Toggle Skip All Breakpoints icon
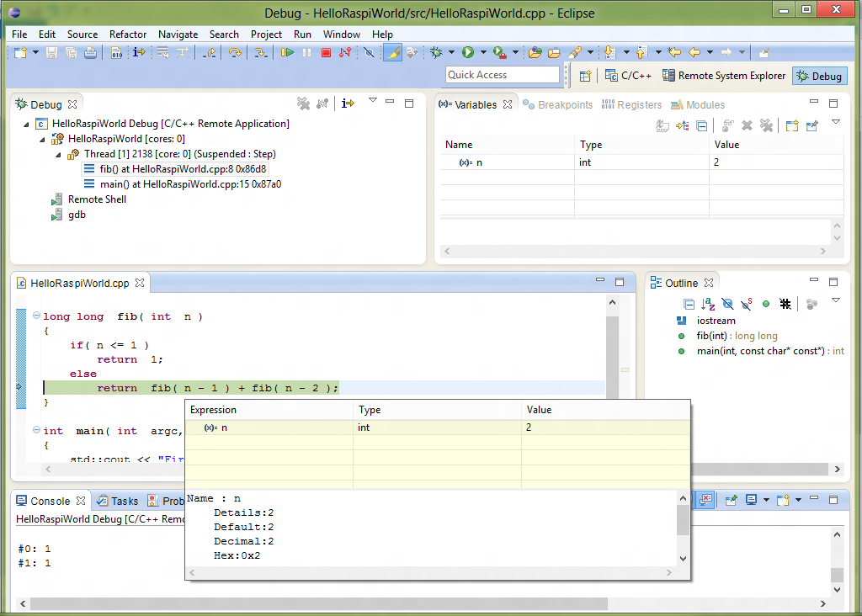This screenshot has height=616, width=862. (369, 52)
